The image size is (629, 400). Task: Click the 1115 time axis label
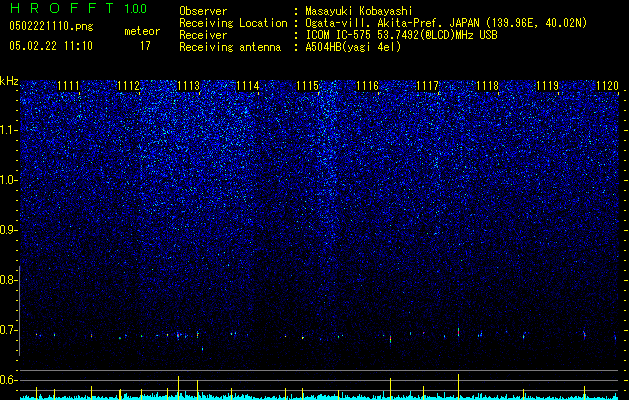pos(308,86)
